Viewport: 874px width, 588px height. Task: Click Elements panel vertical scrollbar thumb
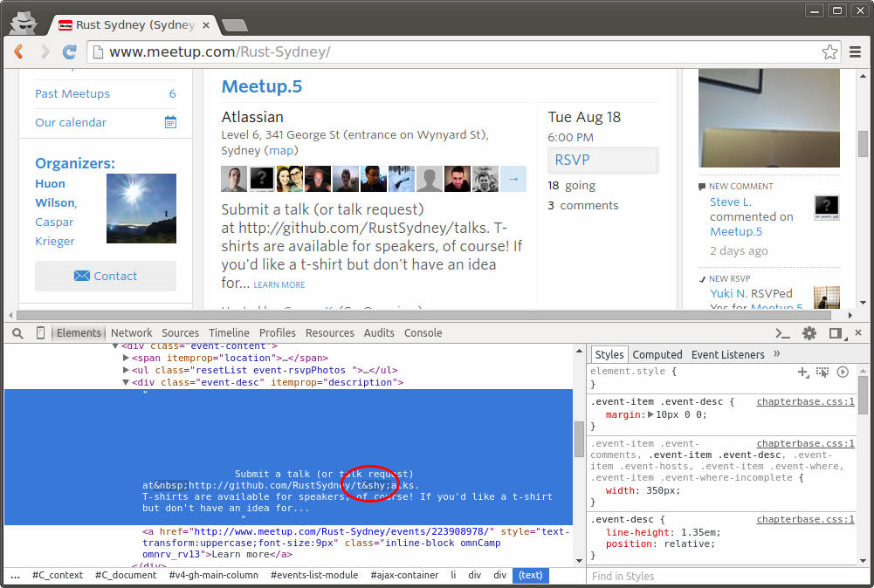[x=579, y=440]
